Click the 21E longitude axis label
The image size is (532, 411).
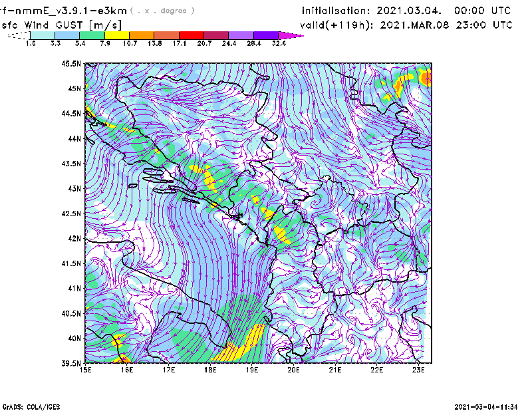pyautogui.click(x=335, y=370)
